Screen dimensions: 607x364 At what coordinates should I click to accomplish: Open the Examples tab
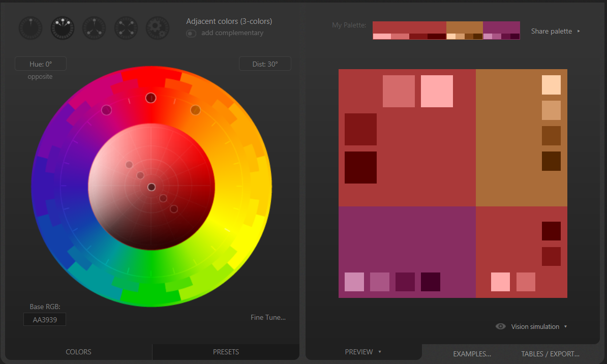tap(472, 354)
